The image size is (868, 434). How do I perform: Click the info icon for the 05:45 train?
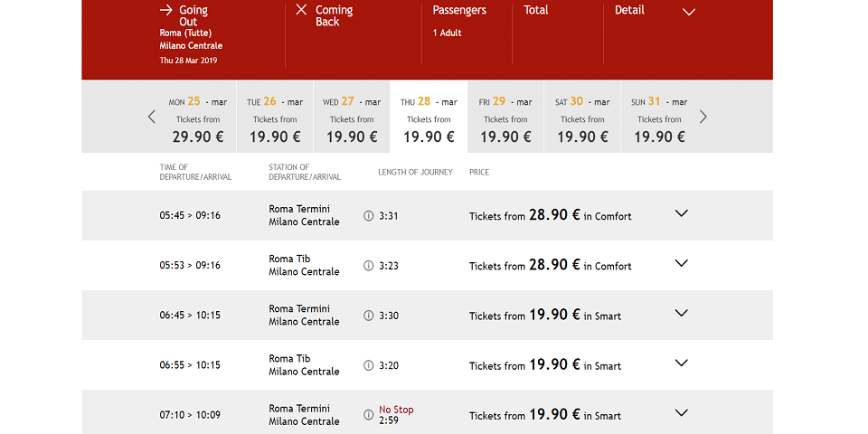368,216
